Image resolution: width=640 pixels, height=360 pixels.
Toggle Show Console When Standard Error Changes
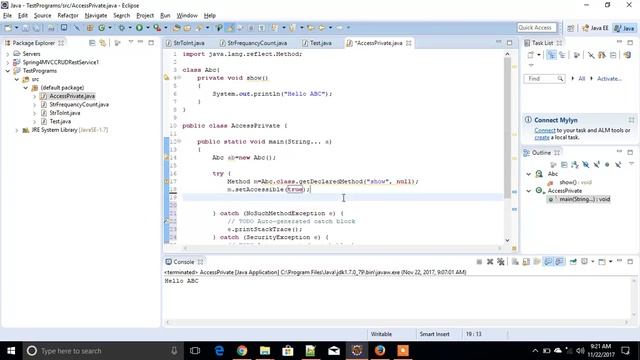559,262
